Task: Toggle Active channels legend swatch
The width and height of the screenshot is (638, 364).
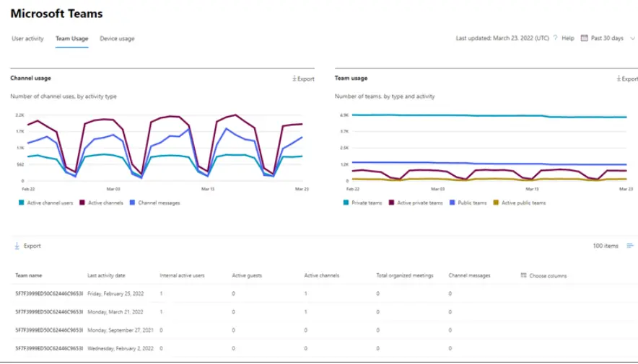Action: pos(82,203)
